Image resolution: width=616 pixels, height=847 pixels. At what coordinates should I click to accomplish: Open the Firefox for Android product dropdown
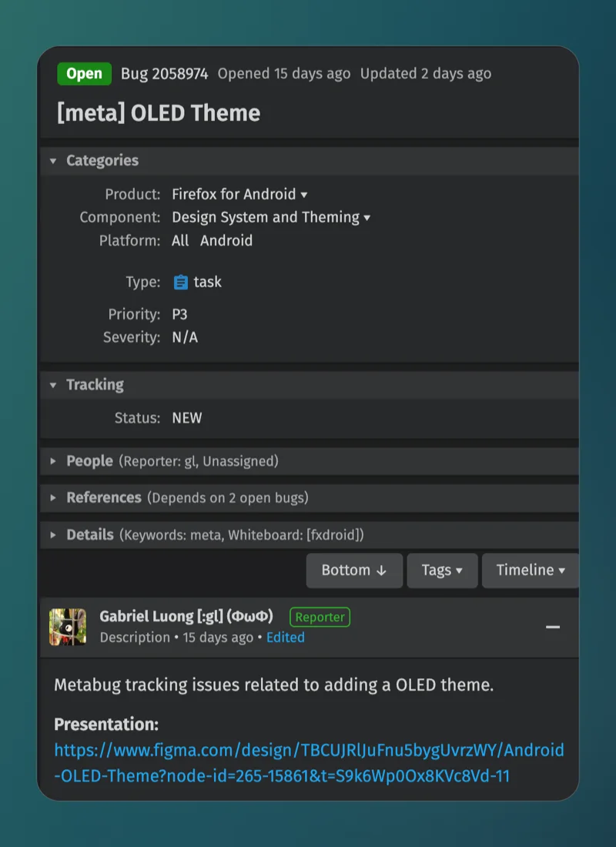239,195
